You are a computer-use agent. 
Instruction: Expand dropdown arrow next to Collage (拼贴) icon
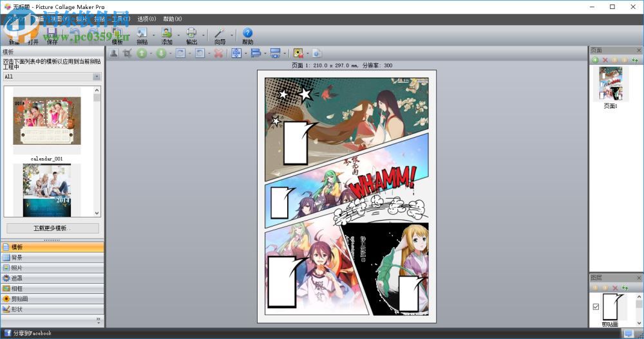point(154,36)
